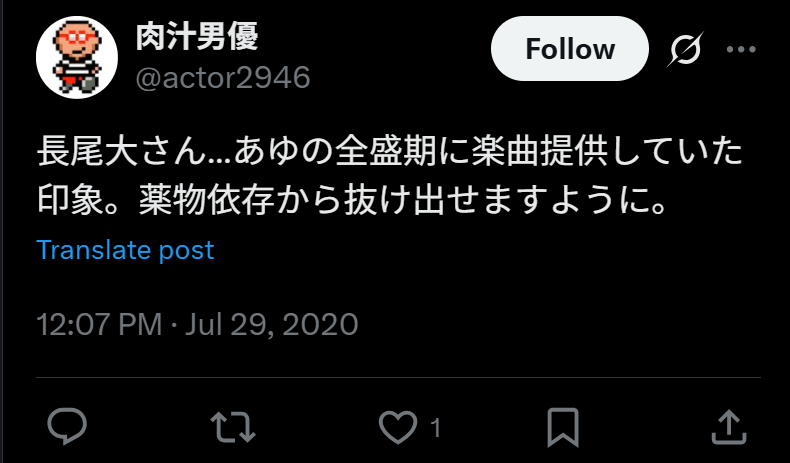Open the 12:07 PM timestamp link
Screen dimensions: 790x463
[99, 324]
